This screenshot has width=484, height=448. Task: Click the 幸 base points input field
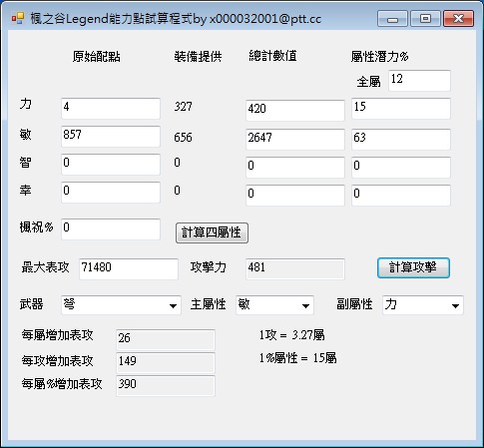pos(111,193)
